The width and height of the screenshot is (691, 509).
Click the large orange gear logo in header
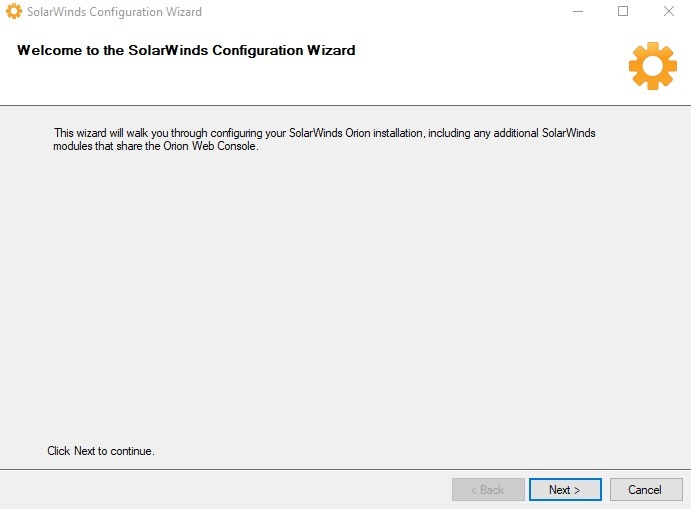click(653, 66)
